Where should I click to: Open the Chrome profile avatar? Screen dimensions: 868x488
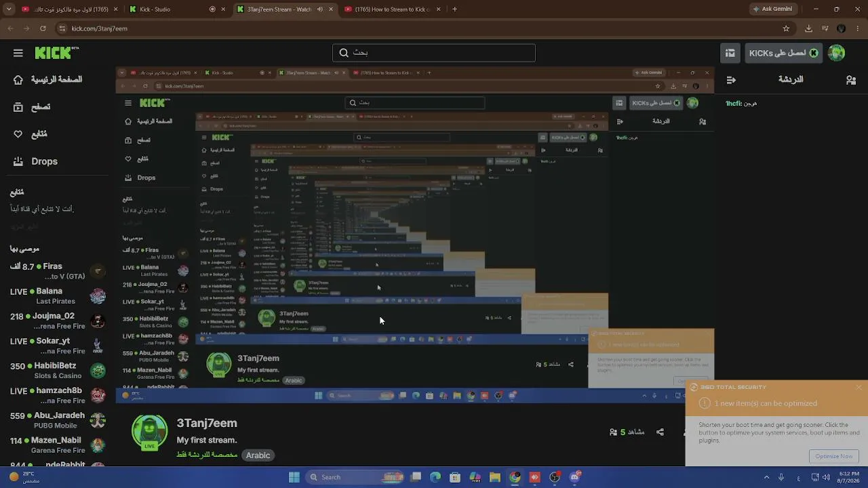tap(842, 28)
